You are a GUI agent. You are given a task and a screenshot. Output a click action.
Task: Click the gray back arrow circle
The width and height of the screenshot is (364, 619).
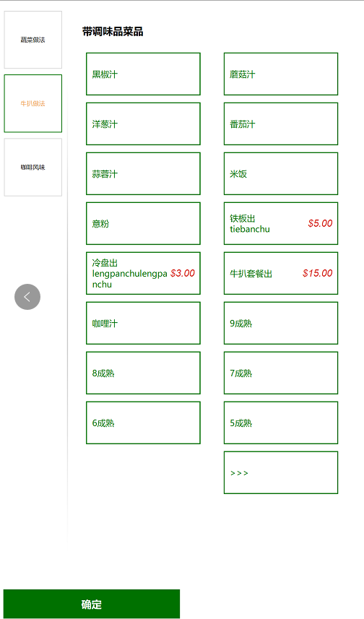(27, 297)
